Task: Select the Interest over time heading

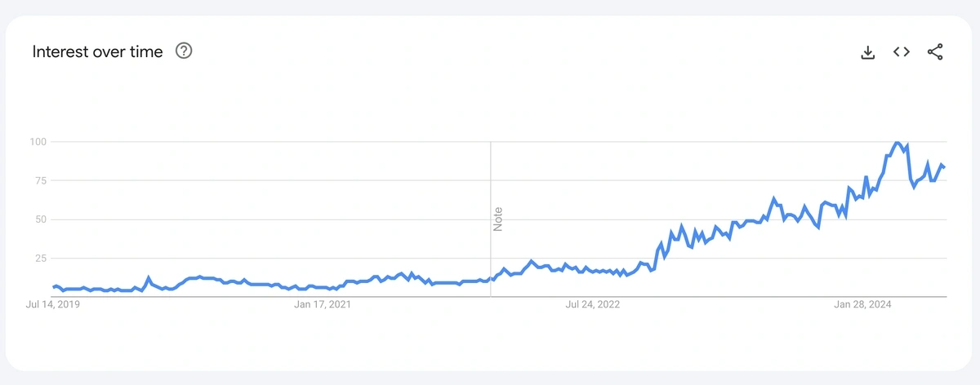Action: pyautogui.click(x=97, y=51)
